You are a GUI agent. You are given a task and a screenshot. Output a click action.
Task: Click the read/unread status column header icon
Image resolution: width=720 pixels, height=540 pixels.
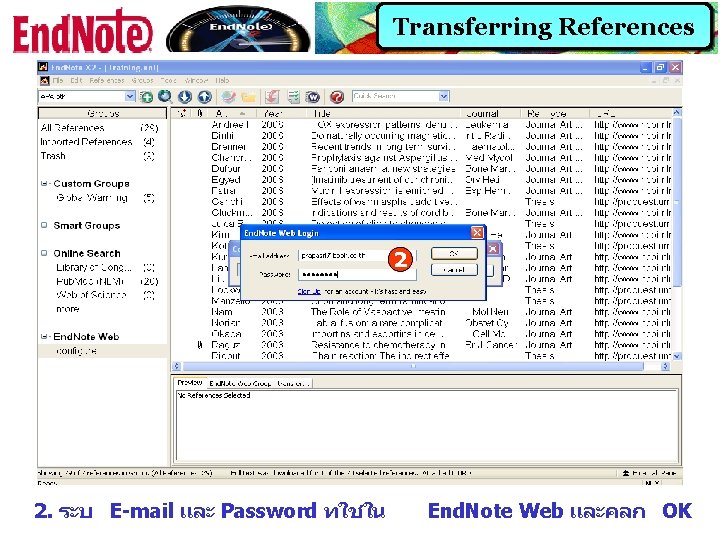(x=183, y=113)
